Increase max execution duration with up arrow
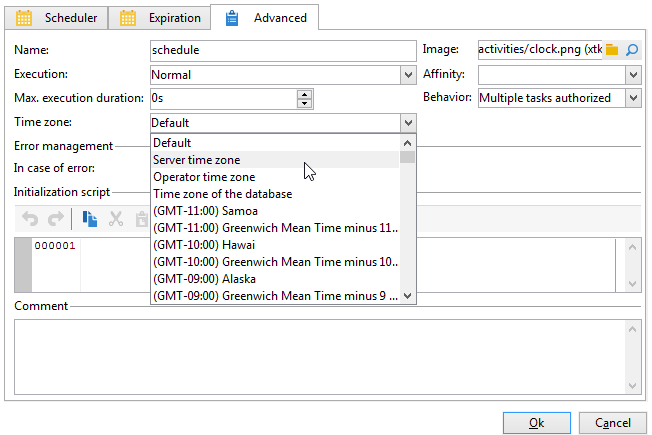This screenshot has width=652, height=435. (304, 95)
